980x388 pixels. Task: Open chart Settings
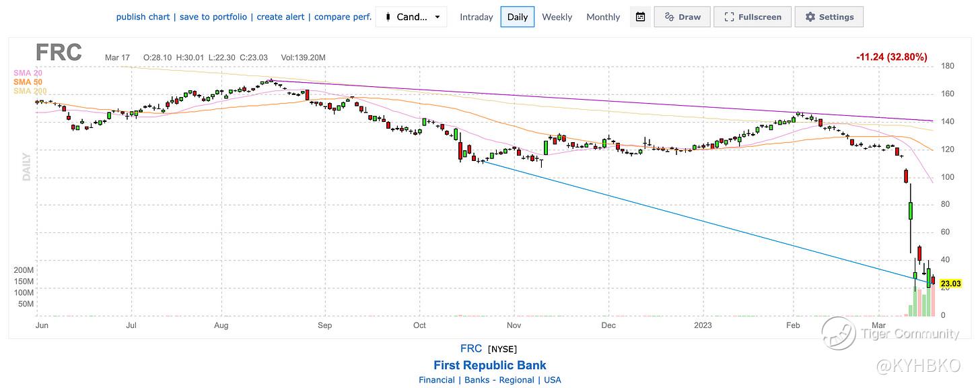(x=829, y=17)
